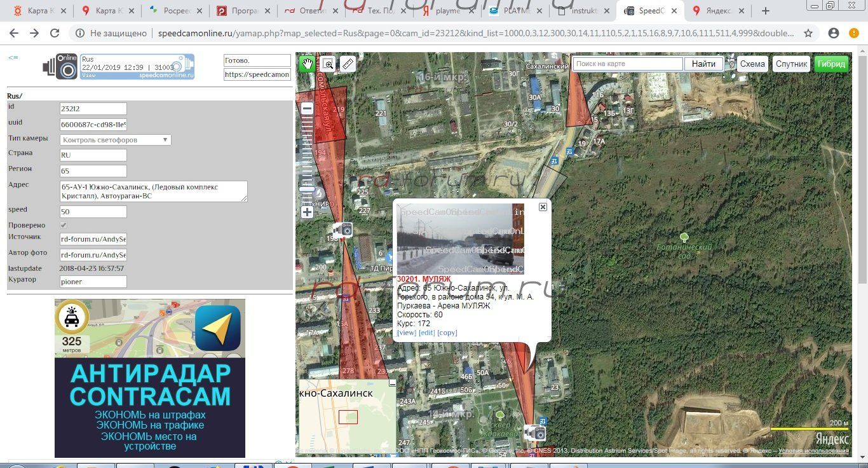Click the speed field with 50

tap(93, 212)
